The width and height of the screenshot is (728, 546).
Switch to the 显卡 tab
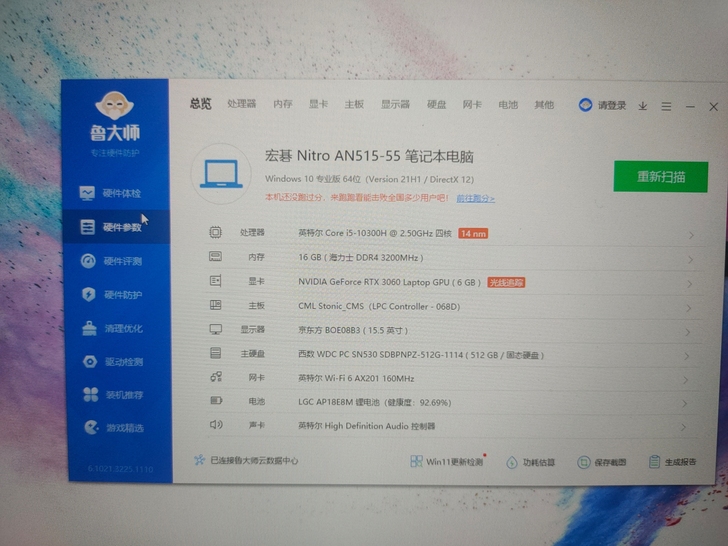[318, 104]
